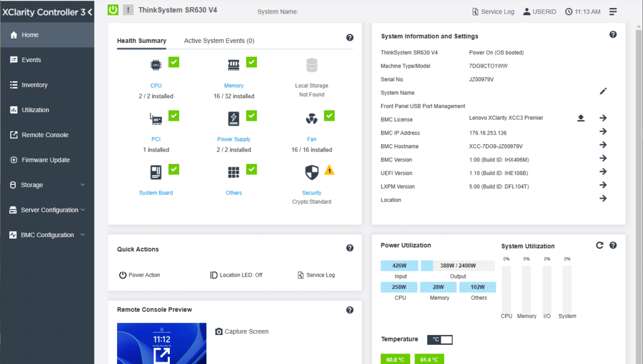
Task: Open Inventory page in sidebar
Action: coord(47,85)
